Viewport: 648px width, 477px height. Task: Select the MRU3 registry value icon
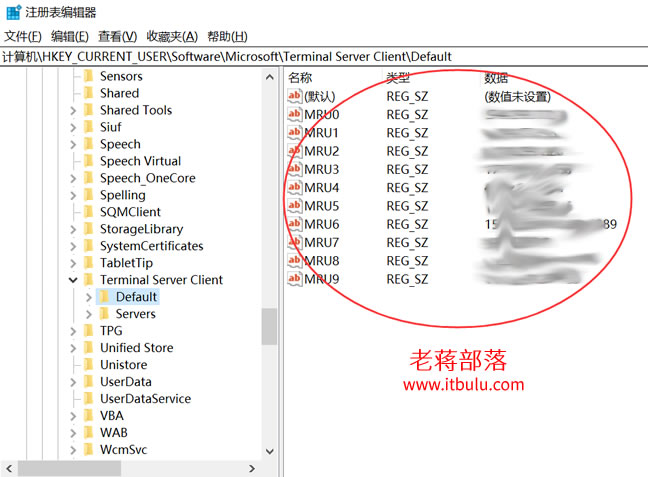294,169
